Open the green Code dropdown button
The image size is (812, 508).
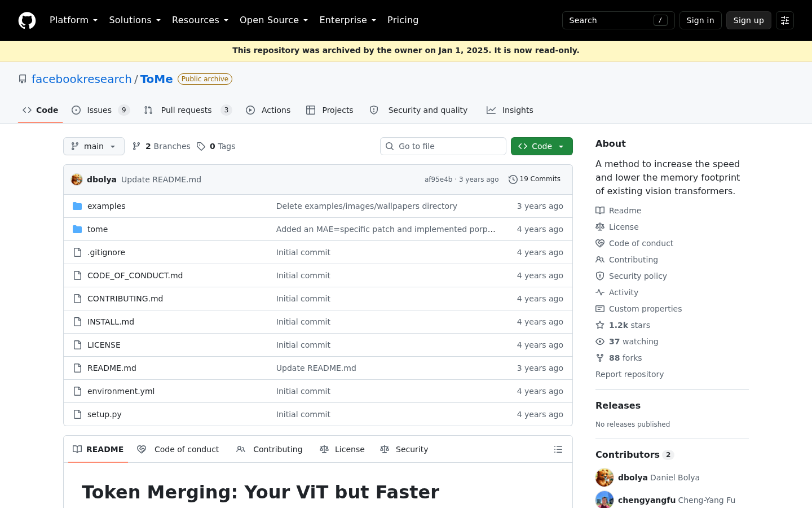(x=542, y=146)
